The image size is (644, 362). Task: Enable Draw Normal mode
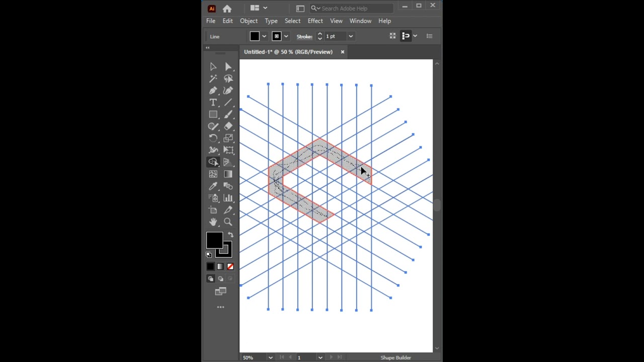coord(210,279)
